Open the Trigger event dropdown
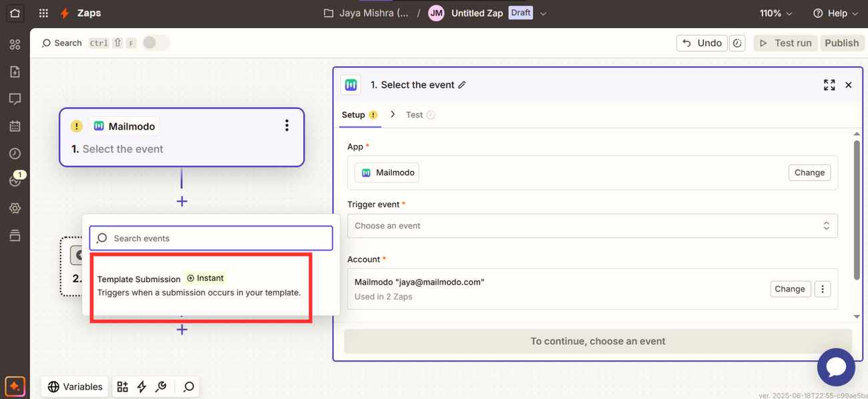This screenshot has height=399, width=868. tap(592, 226)
